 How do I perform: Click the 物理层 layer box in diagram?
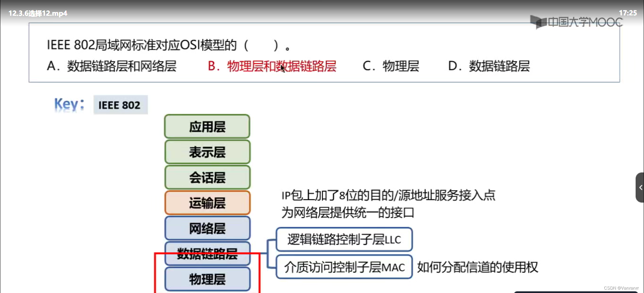click(x=207, y=279)
